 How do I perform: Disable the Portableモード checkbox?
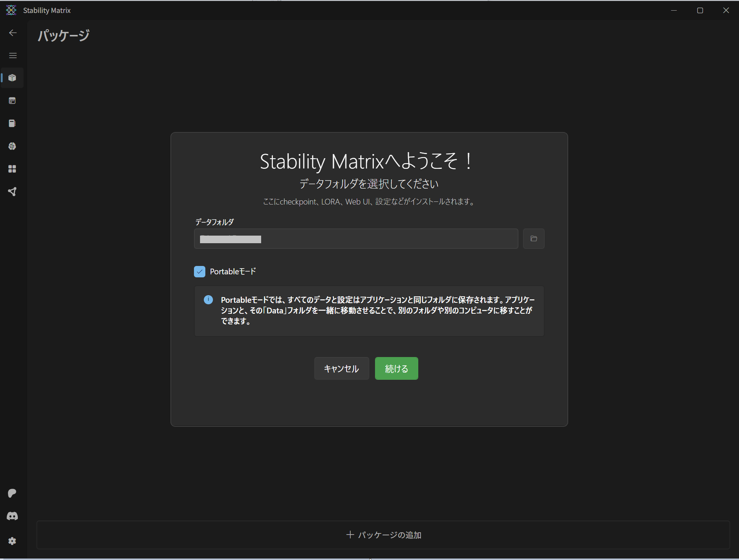point(200,271)
